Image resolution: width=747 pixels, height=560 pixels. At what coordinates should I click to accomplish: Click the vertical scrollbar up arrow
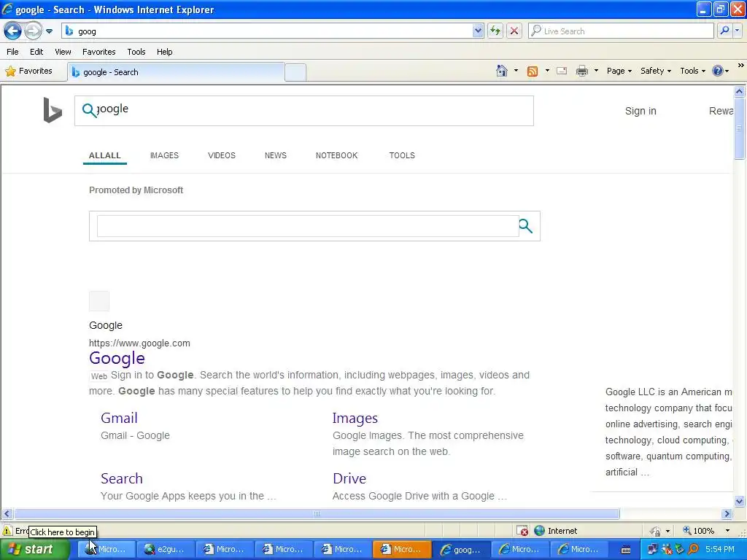[740, 91]
